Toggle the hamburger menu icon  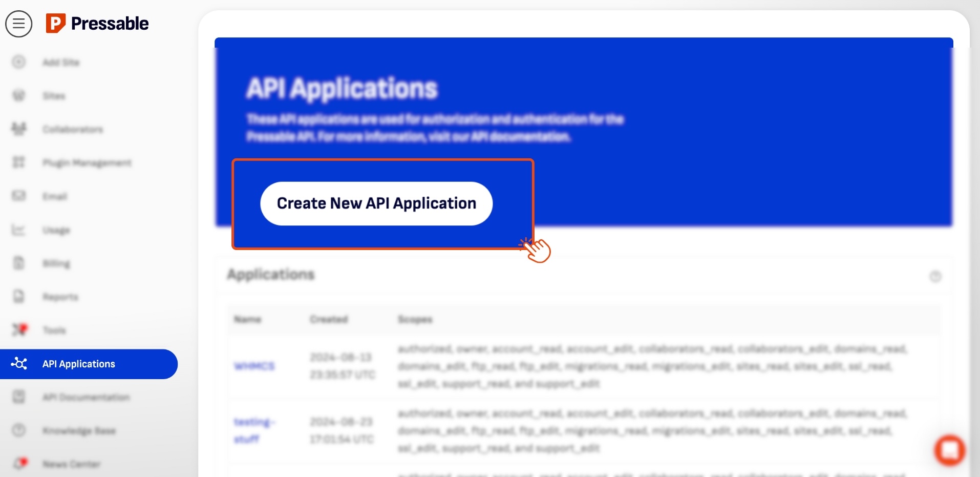coord(19,24)
